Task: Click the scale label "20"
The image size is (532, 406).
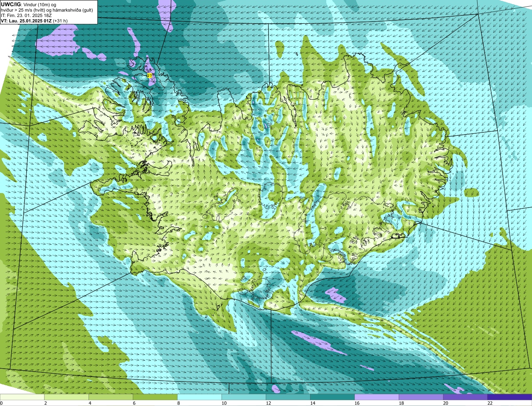Action: 446,403
